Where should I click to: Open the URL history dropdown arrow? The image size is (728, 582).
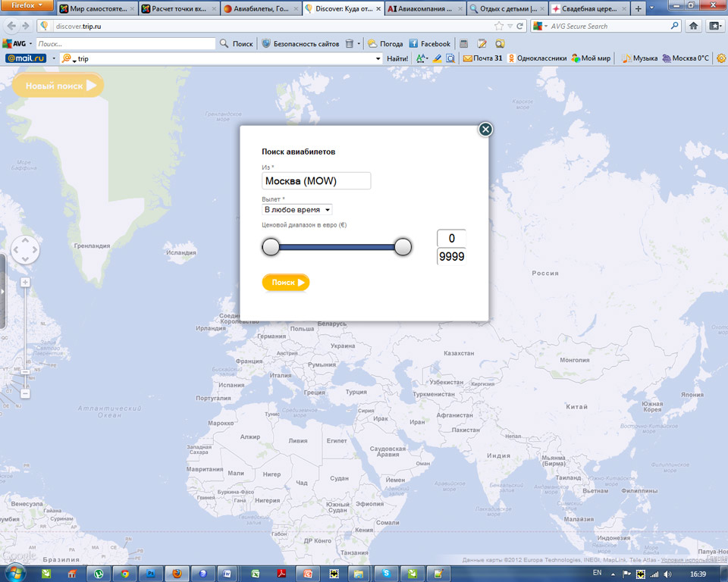coord(510,27)
